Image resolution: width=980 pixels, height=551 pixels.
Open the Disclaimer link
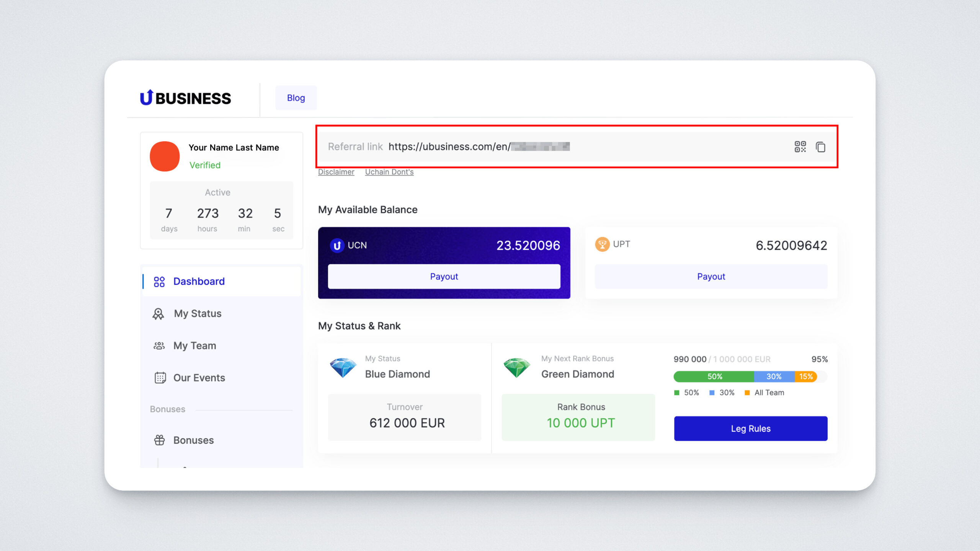(336, 172)
